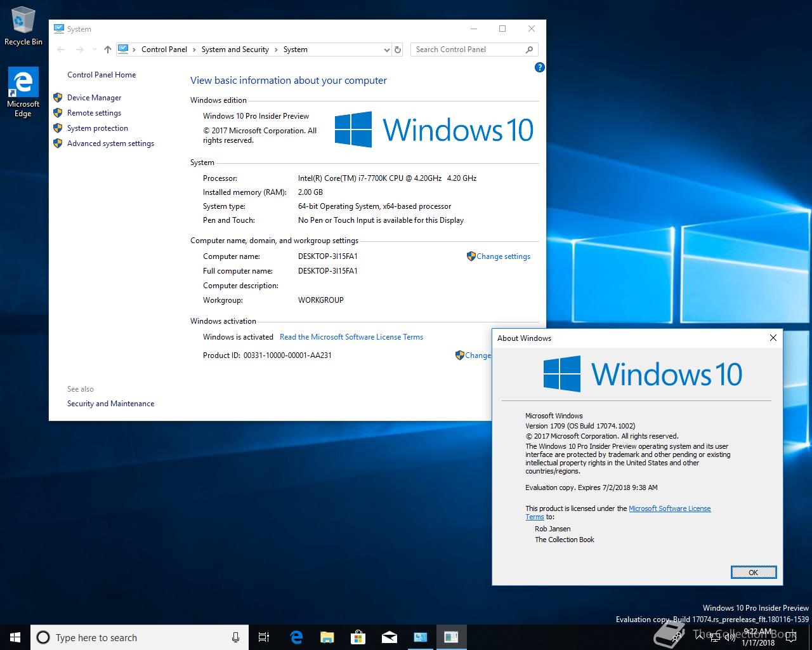
Task: Select the processor name text
Action: (x=387, y=178)
